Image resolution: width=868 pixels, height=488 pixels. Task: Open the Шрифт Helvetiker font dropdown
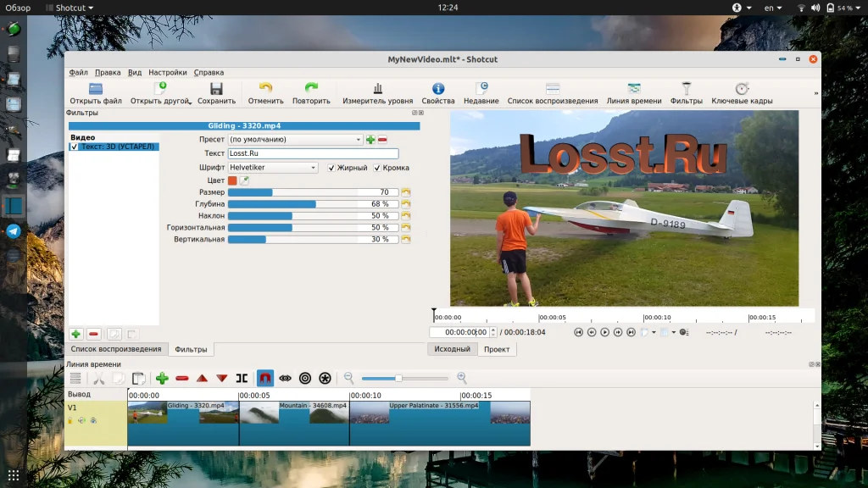pos(273,168)
